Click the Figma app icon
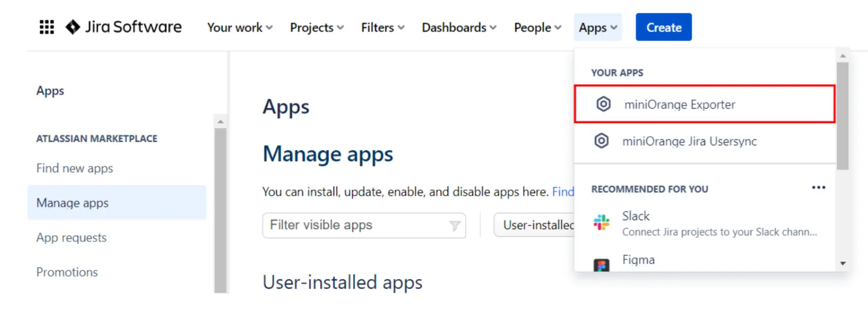The height and width of the screenshot is (320, 868). click(601, 265)
